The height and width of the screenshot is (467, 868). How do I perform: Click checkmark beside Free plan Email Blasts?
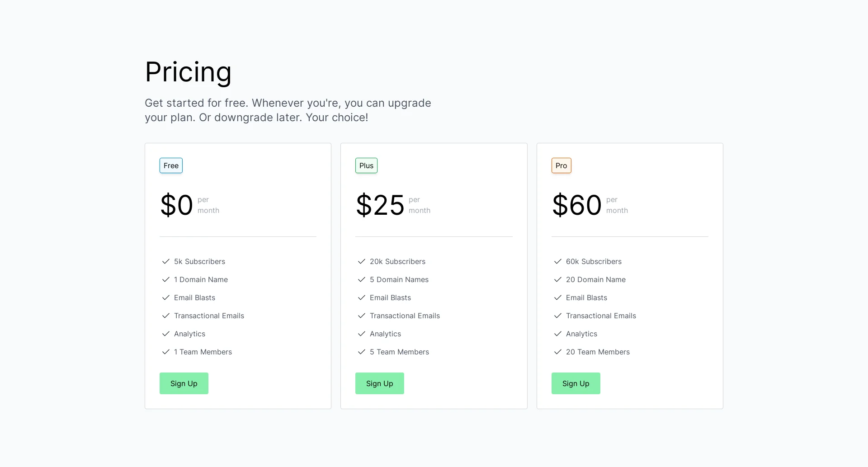point(166,297)
